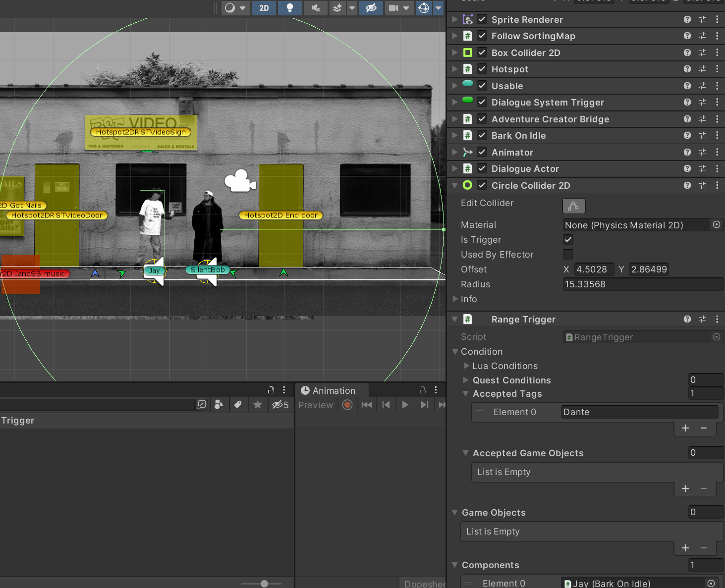Filter by favorites star icon

pos(257,405)
